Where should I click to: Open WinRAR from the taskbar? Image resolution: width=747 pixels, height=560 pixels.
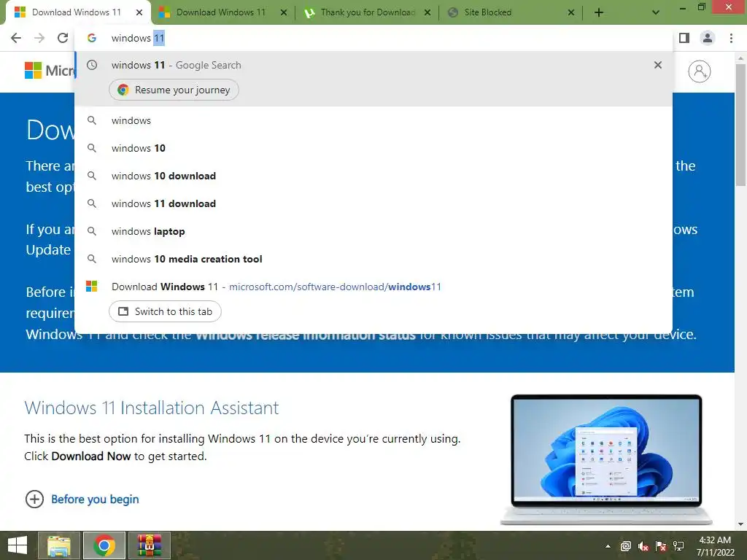point(150,545)
